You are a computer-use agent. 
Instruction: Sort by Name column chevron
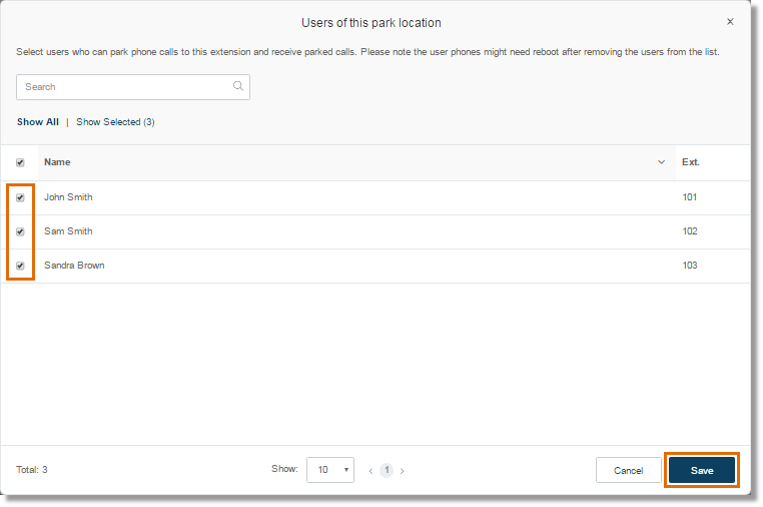[x=661, y=162]
